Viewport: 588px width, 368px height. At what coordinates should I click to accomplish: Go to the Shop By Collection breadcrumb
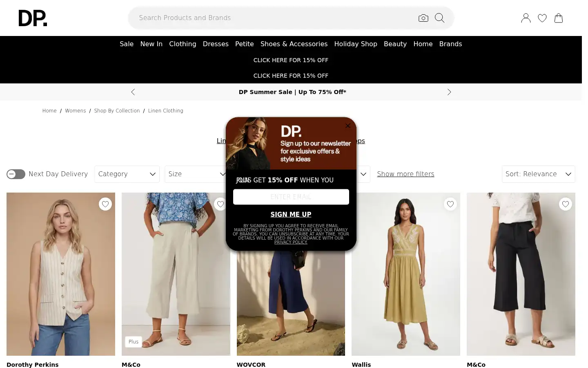117,111
